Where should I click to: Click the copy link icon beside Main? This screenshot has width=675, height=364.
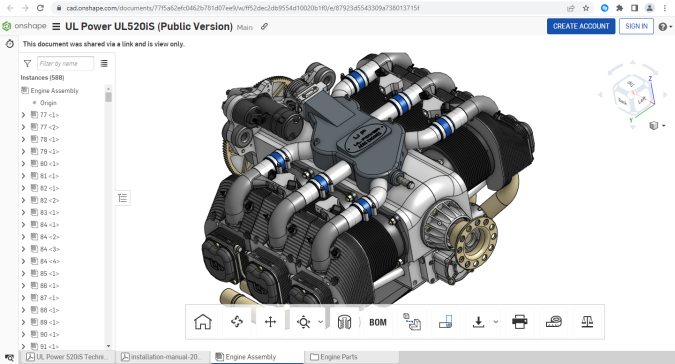point(264,27)
